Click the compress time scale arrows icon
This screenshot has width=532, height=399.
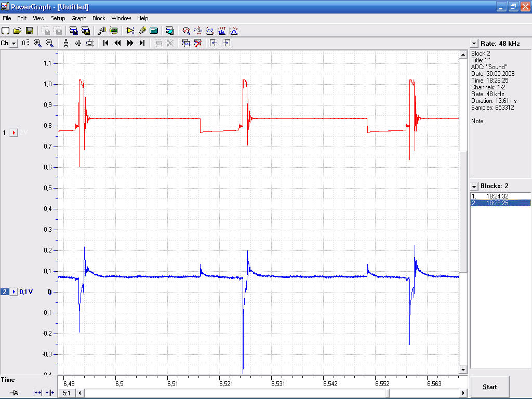coord(50,393)
